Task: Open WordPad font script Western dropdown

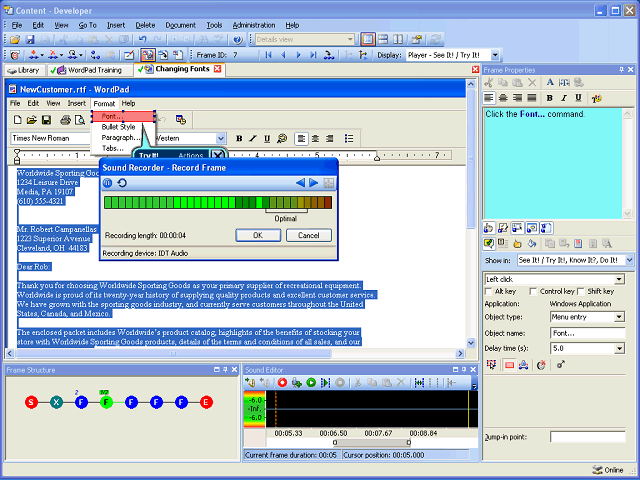Action: tap(220, 138)
